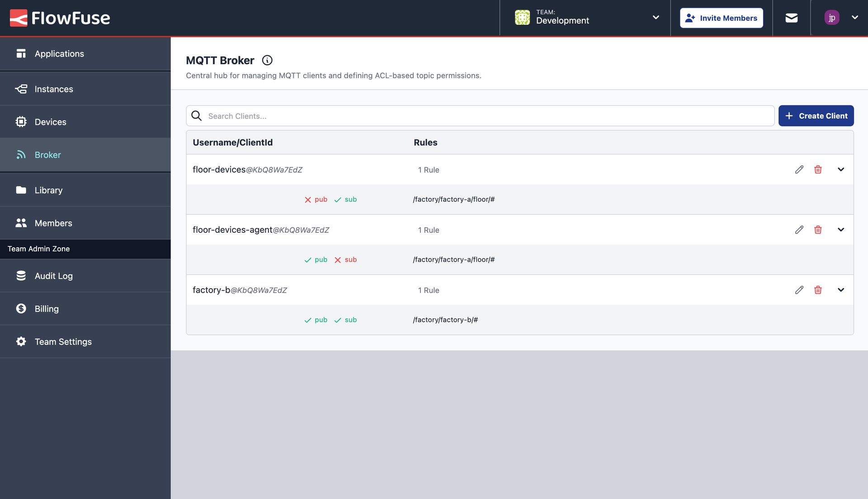
Task: Expand floor-devices-agent client details
Action: 840,230
